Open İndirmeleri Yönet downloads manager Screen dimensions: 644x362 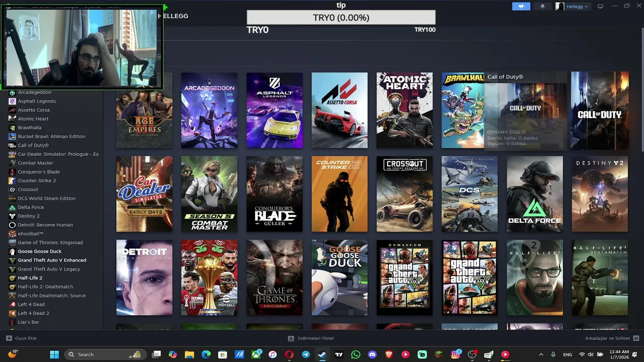point(310,338)
